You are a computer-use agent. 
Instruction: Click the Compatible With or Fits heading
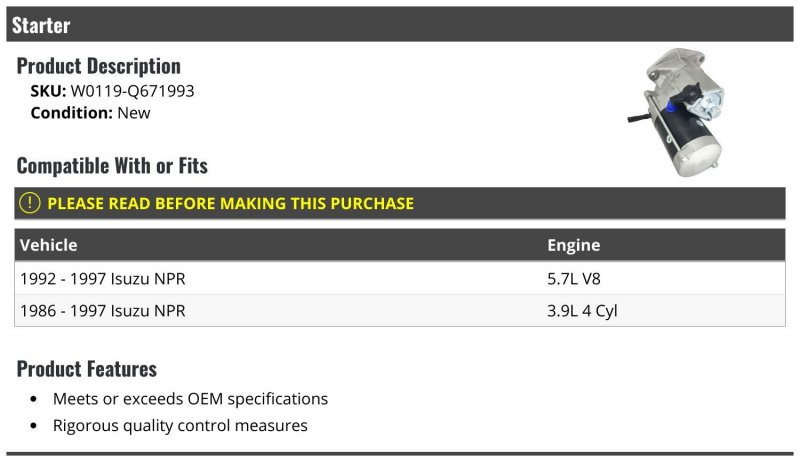tap(112, 165)
